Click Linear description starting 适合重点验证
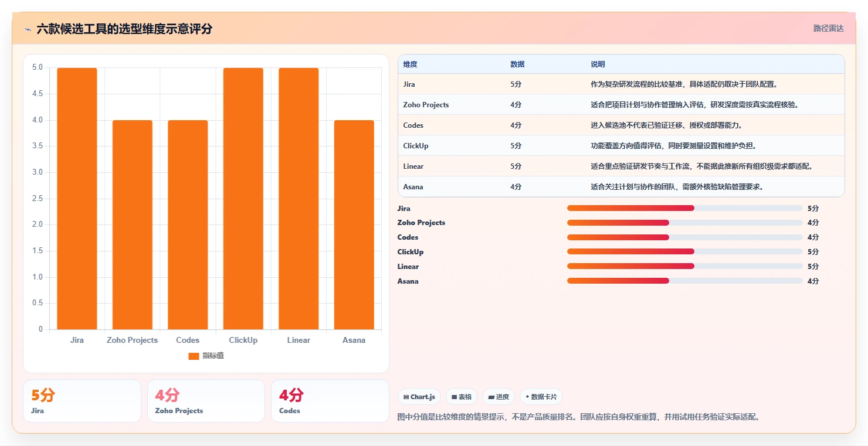This screenshot has width=868, height=446. tap(702, 166)
